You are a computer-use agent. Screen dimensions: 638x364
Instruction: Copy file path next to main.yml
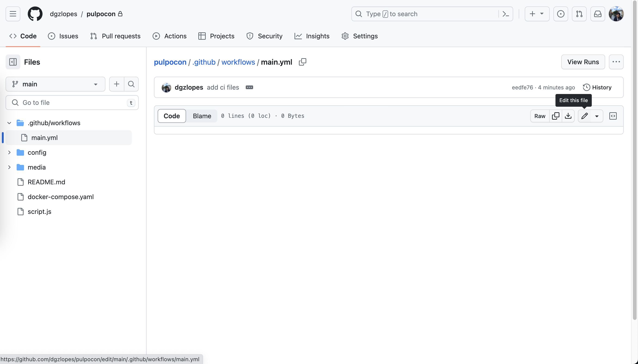pyautogui.click(x=302, y=62)
